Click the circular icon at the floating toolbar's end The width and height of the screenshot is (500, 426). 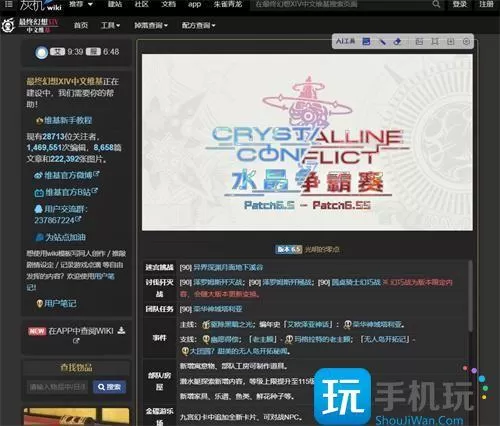466,42
